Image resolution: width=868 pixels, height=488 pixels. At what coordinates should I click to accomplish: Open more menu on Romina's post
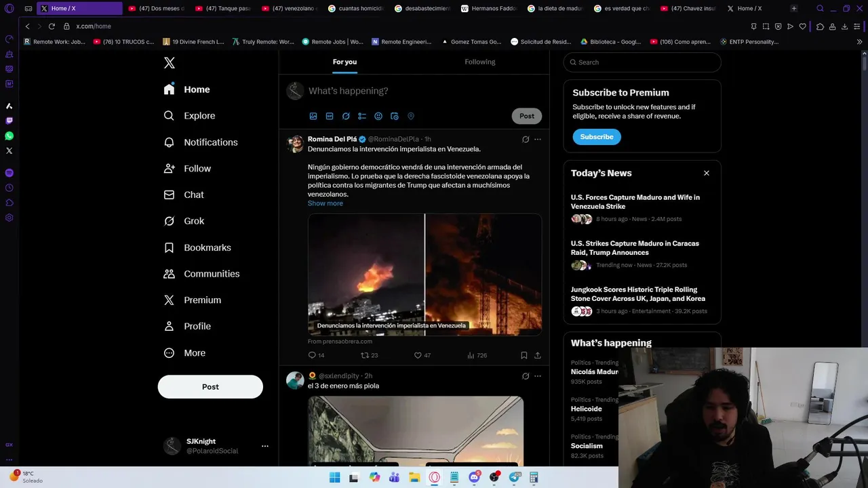538,139
